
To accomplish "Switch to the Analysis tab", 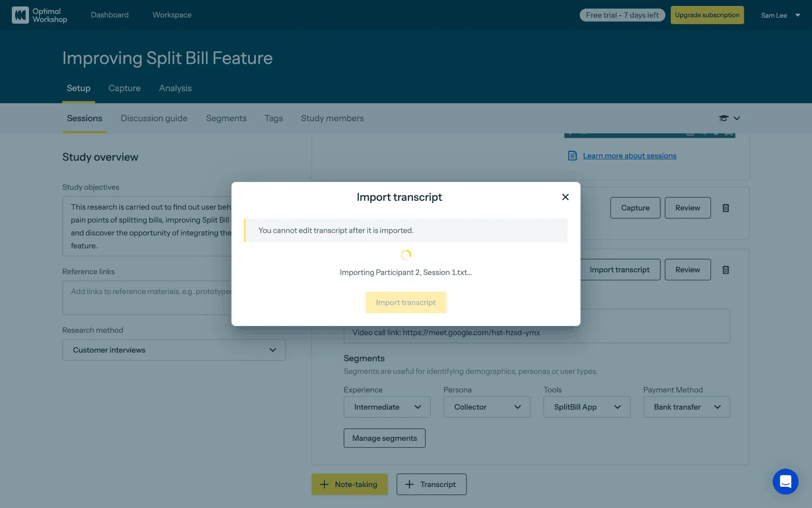I will [175, 88].
